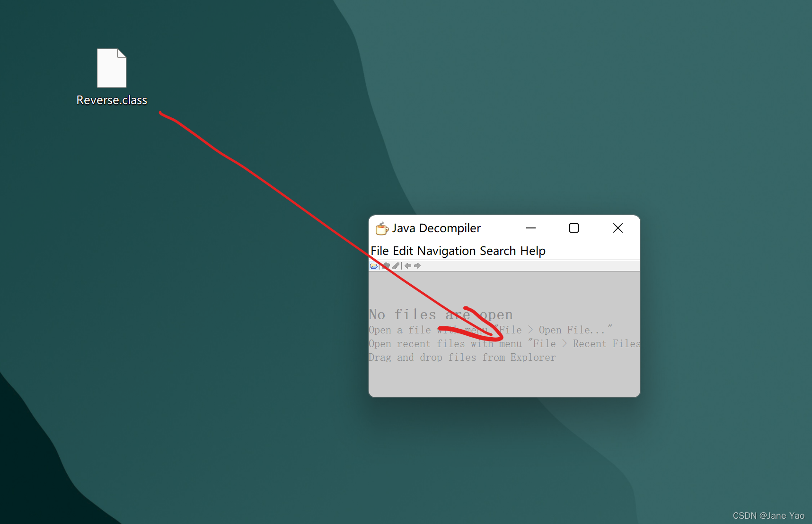Open the Edit menu

pyautogui.click(x=403, y=251)
